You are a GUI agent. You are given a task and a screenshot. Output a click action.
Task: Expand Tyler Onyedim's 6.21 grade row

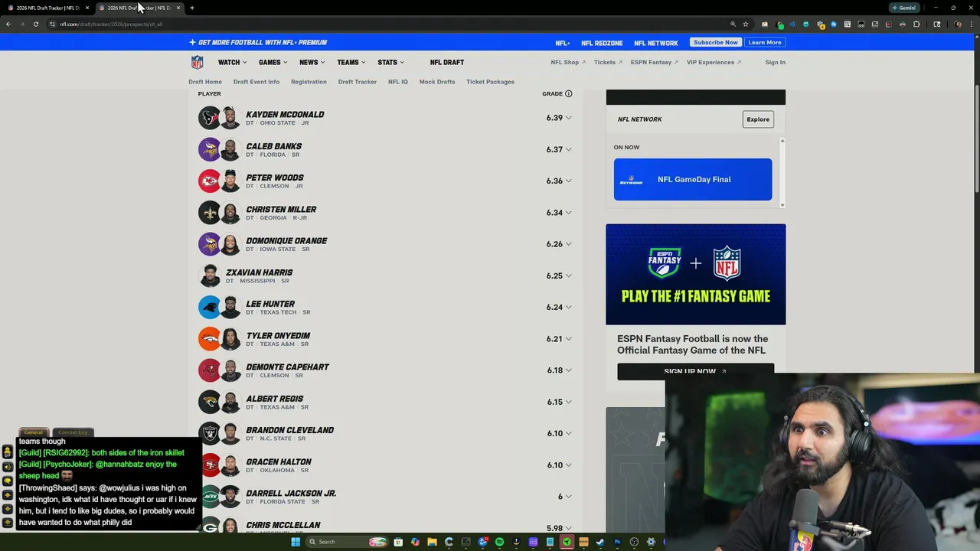[568, 338]
